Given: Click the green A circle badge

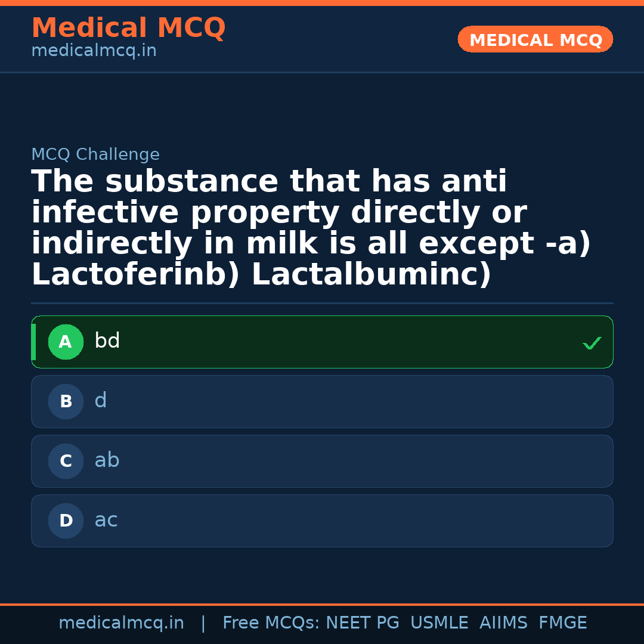Looking at the screenshot, I should coord(66,342).
